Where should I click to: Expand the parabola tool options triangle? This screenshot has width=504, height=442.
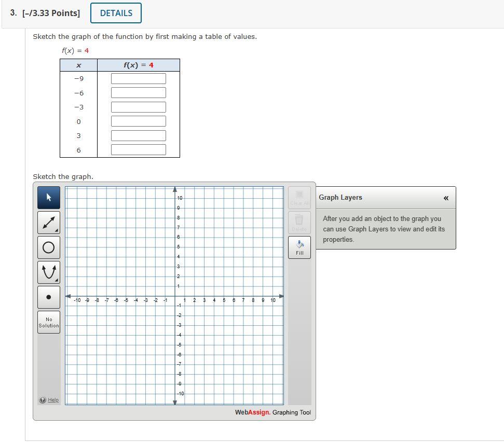pos(57,280)
